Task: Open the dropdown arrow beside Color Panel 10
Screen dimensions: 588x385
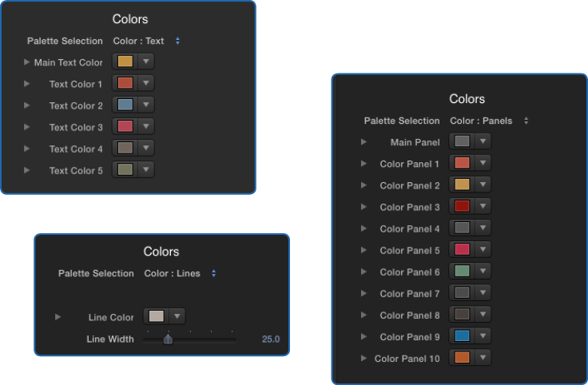Action: (x=483, y=357)
